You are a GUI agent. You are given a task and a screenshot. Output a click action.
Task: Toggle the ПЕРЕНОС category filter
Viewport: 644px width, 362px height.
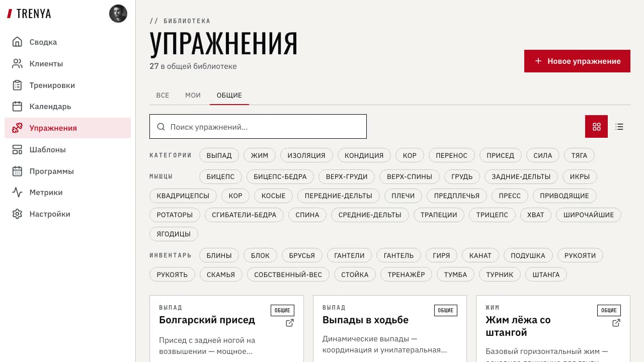point(451,155)
